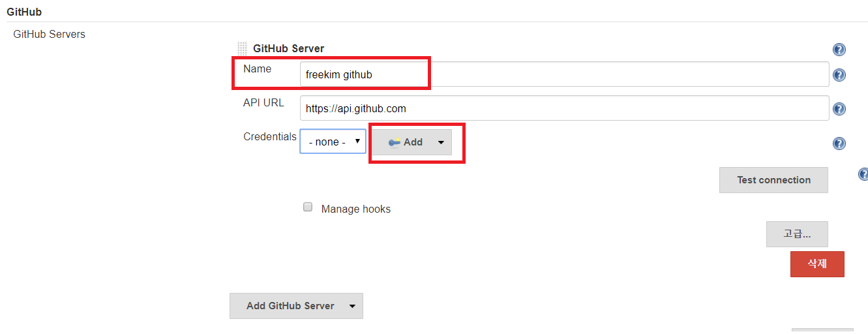Toggle the Manage hooks checkbox

click(x=308, y=207)
